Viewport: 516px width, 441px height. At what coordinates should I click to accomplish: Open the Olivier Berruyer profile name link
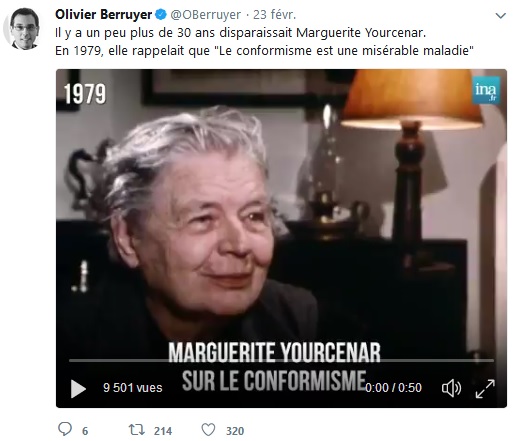coord(103,15)
